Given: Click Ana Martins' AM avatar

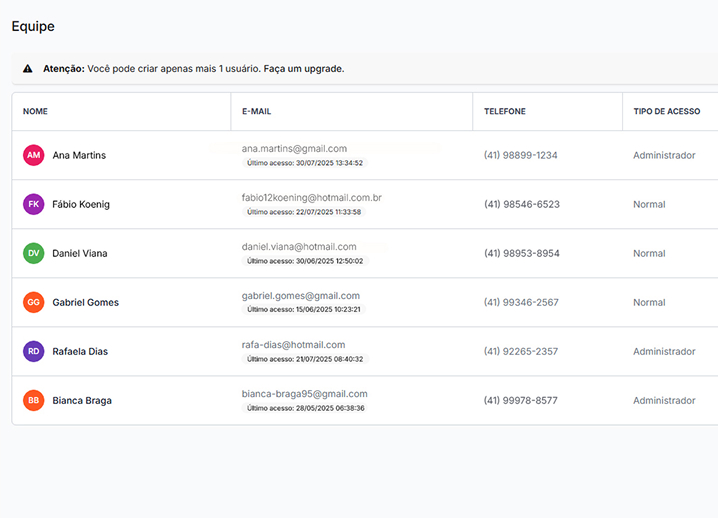Looking at the screenshot, I should point(34,155).
